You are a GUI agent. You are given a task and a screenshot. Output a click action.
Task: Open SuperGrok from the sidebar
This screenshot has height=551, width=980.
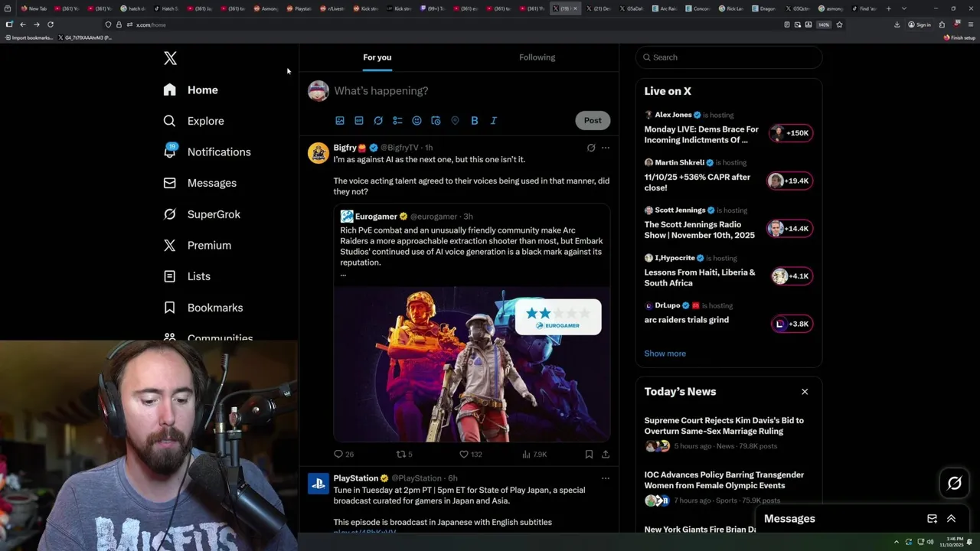(x=201, y=214)
